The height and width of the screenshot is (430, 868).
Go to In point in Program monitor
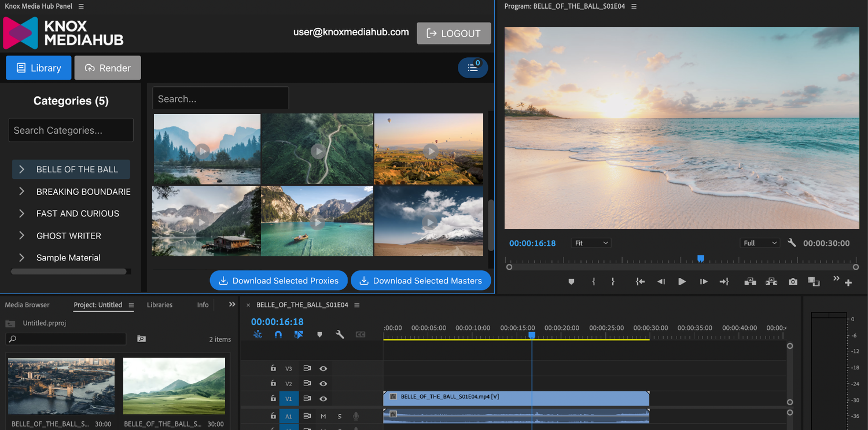(x=640, y=282)
